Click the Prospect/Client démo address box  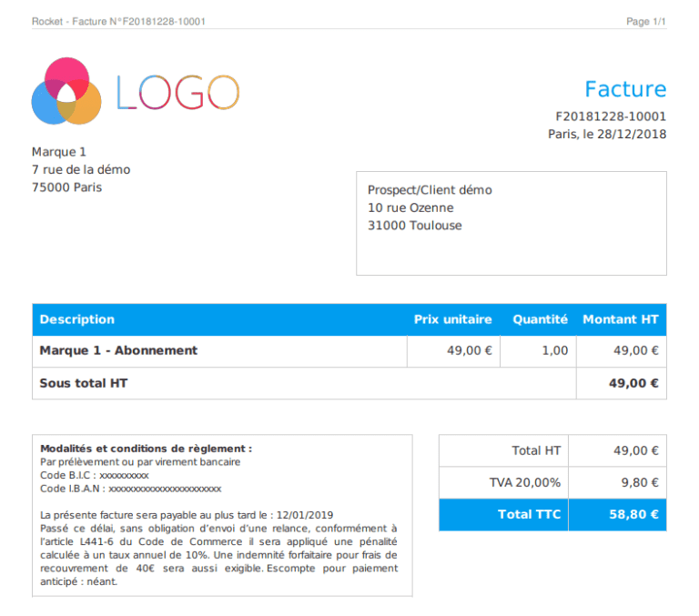(512, 223)
